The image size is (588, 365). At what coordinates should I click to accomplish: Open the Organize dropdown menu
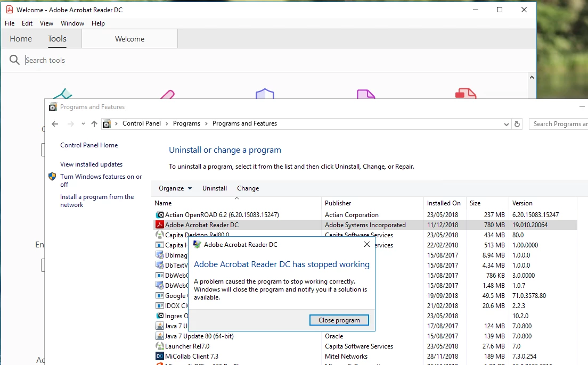pyautogui.click(x=175, y=188)
